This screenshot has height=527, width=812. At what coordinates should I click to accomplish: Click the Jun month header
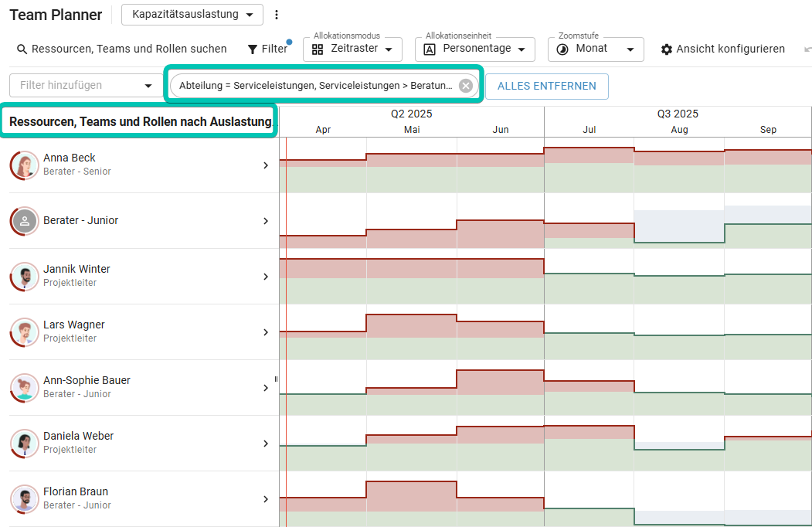tap(500, 130)
